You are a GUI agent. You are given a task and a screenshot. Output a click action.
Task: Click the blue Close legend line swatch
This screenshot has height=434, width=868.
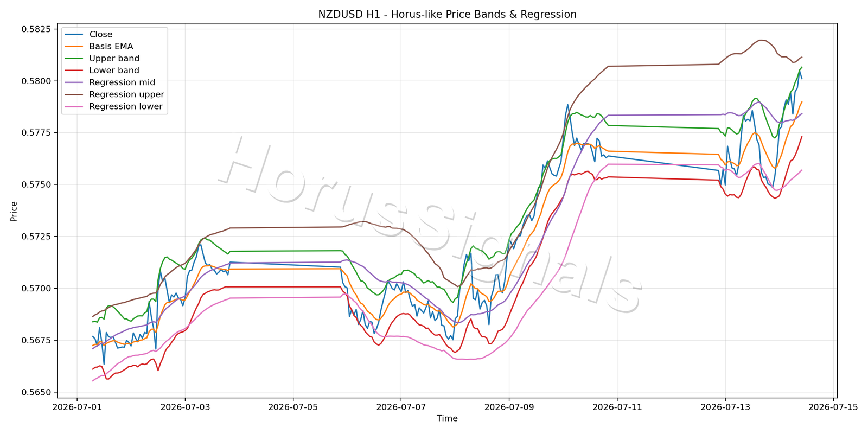point(74,34)
